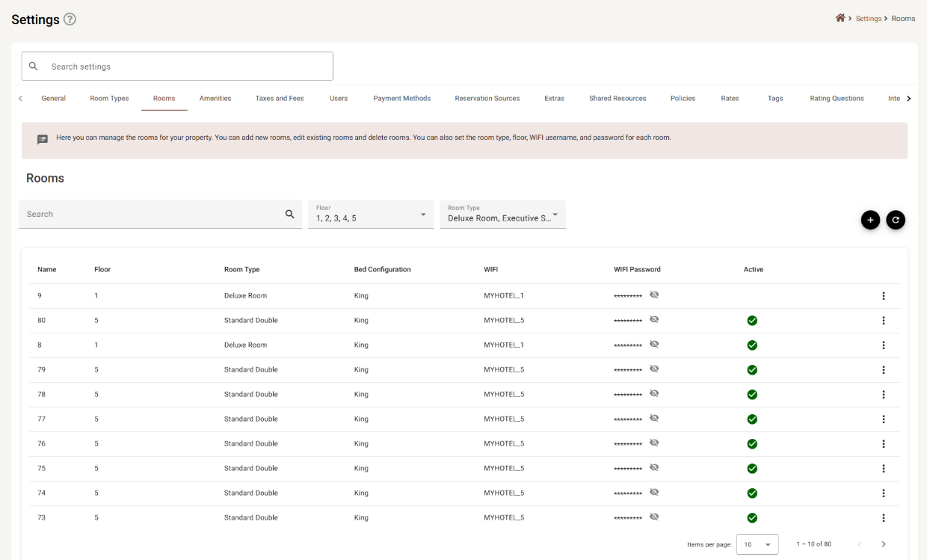Screen dimensions: 927x560
Task: Show WIFI password for room 78
Action: [x=654, y=393]
